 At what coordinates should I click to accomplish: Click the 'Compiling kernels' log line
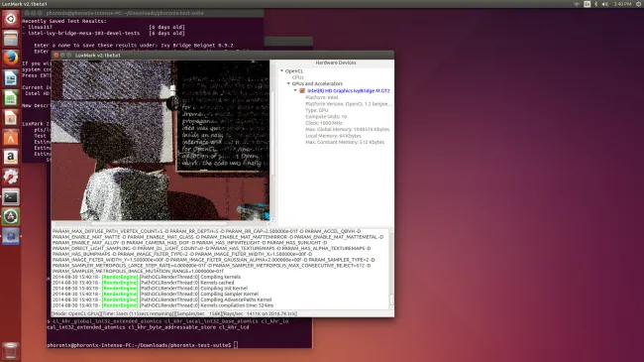point(147,277)
